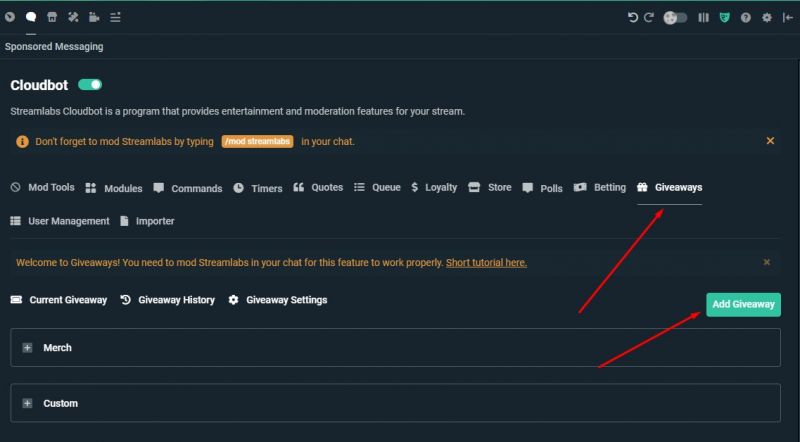Open the Mod Tools tab
Screen dimensions: 800x442
coord(42,187)
